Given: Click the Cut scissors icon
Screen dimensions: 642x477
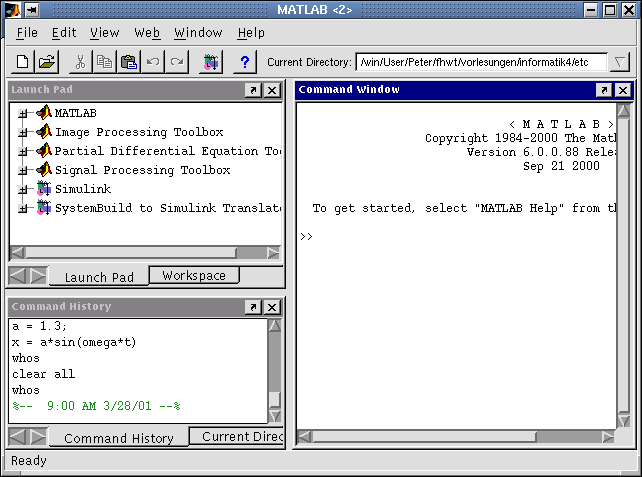Looking at the screenshot, I should pyautogui.click(x=80, y=62).
